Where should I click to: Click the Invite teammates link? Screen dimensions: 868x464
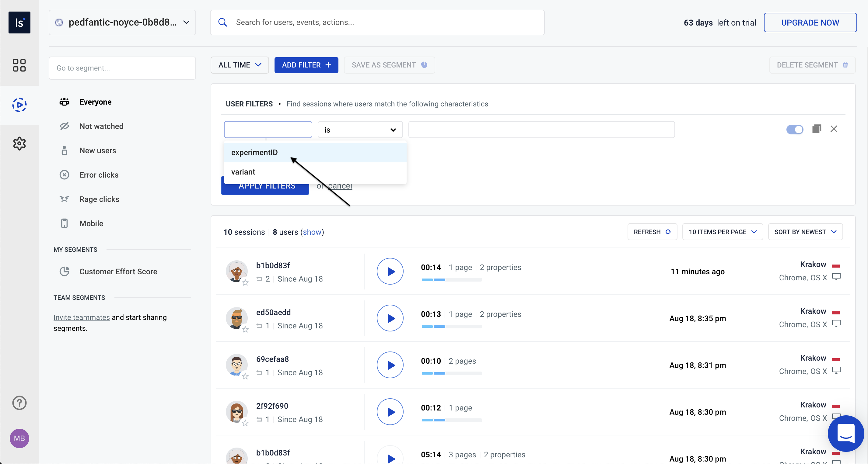[x=82, y=317]
